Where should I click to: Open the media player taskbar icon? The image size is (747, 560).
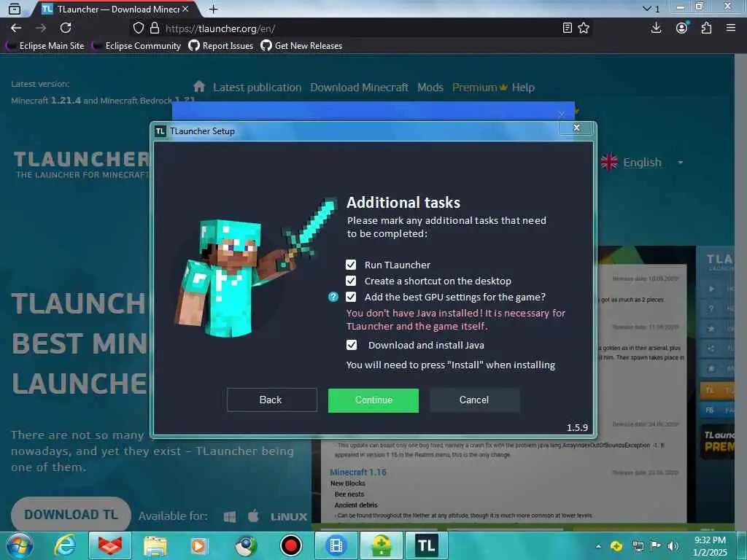tap(199, 545)
